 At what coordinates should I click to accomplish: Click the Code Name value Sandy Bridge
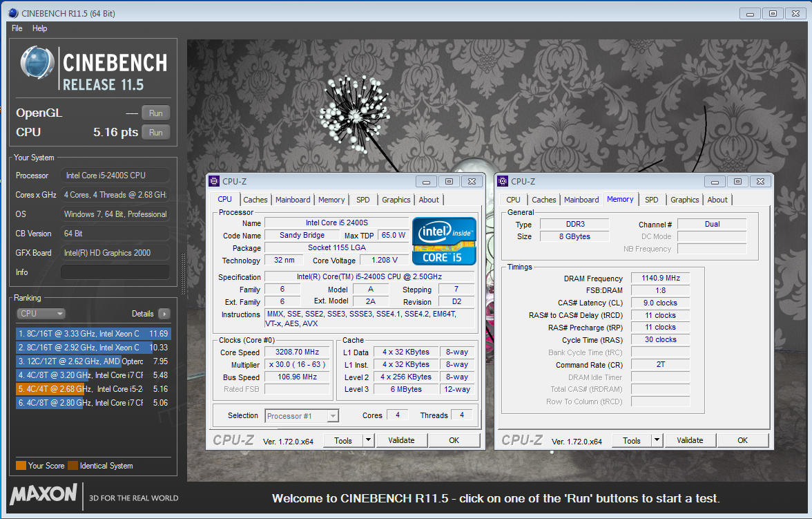pyautogui.click(x=302, y=236)
